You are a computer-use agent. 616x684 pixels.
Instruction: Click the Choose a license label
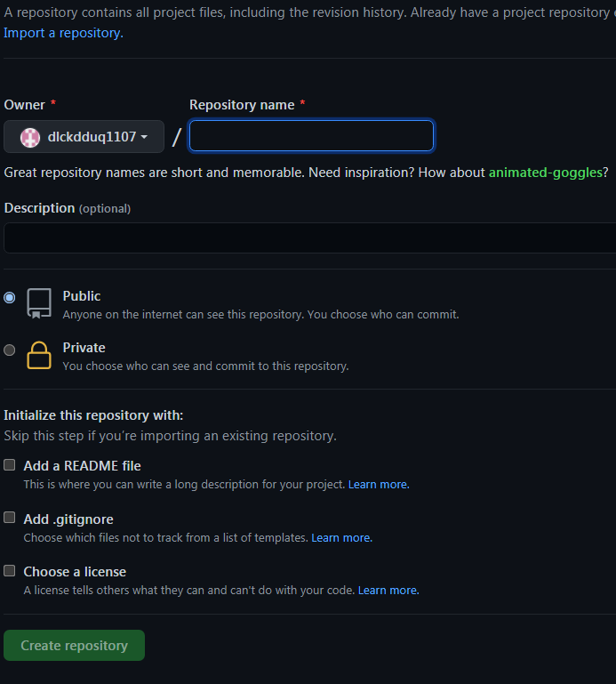coord(75,571)
